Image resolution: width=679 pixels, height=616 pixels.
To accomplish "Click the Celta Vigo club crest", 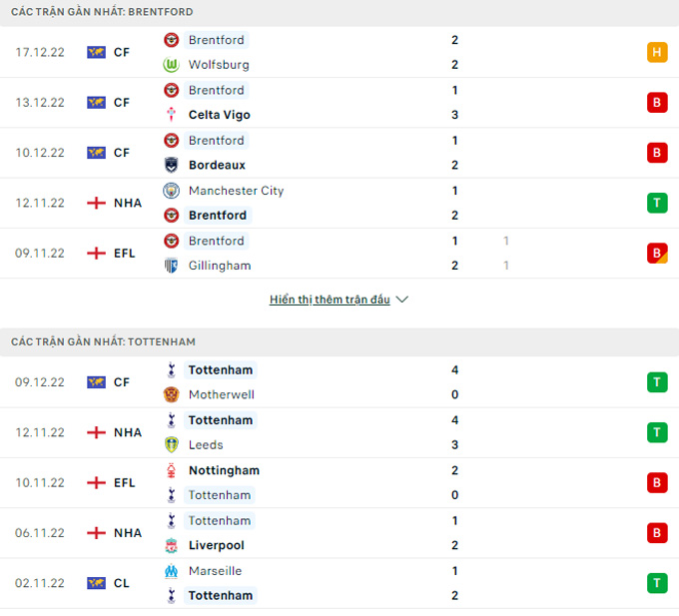I will (172, 115).
